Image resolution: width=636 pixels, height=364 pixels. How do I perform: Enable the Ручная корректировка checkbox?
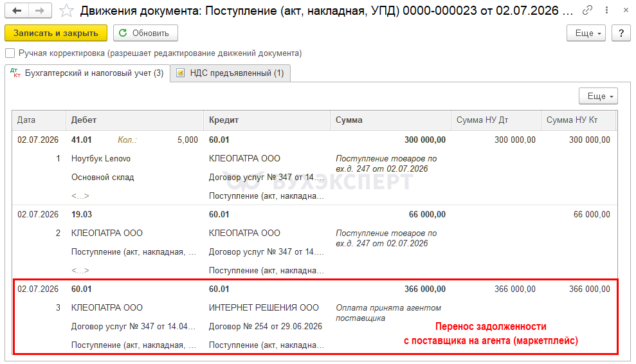click(x=10, y=53)
